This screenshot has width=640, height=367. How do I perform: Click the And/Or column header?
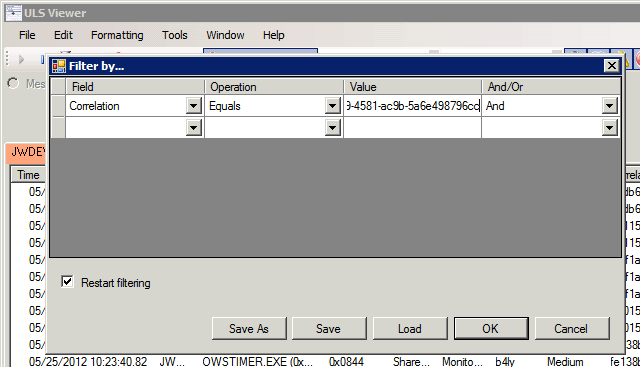(x=551, y=87)
